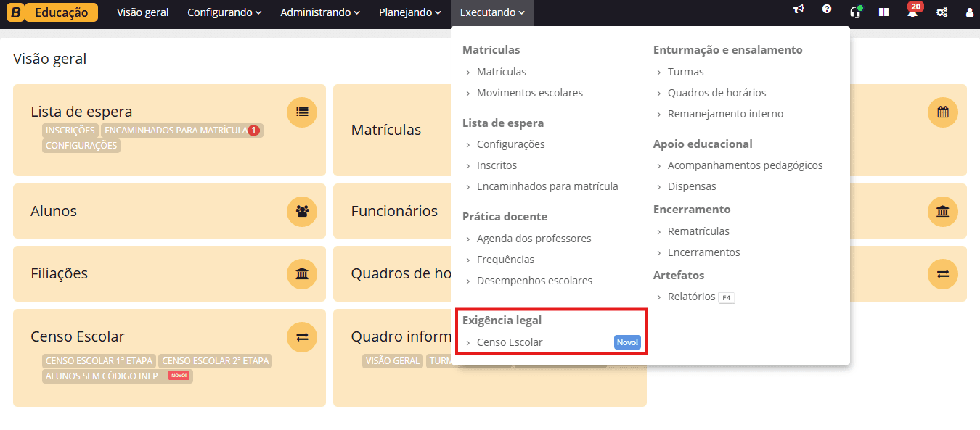The image size is (980, 430).
Task: Click the user profile icon
Action: [971, 12]
